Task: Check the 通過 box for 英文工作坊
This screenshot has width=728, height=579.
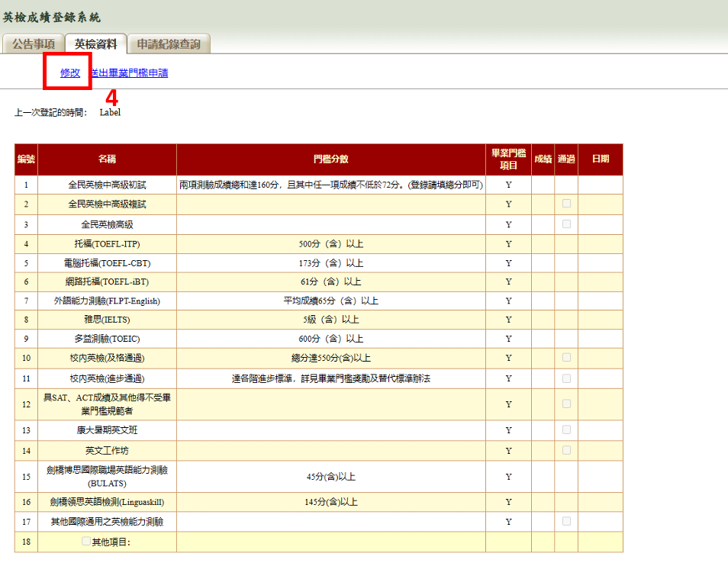Action: tap(566, 450)
